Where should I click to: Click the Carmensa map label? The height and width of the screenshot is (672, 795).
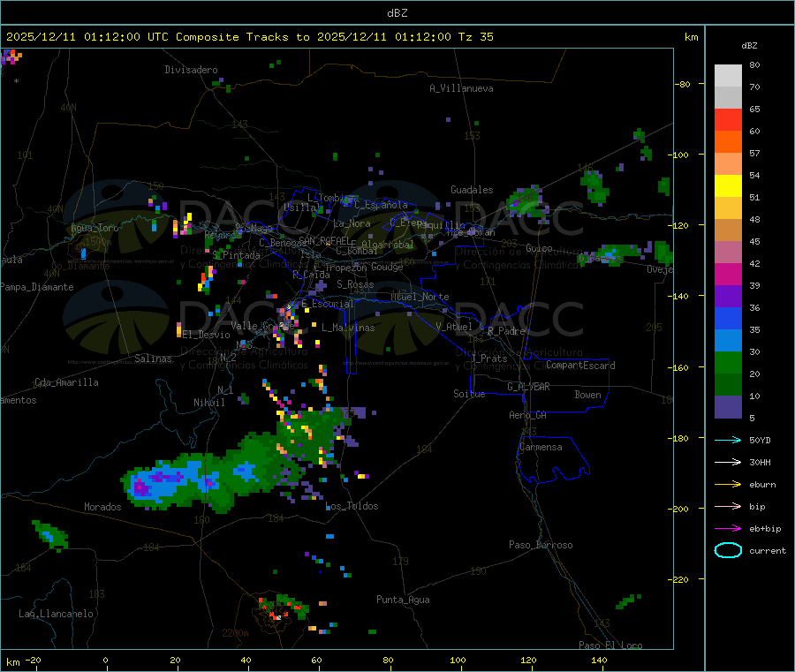pos(541,447)
